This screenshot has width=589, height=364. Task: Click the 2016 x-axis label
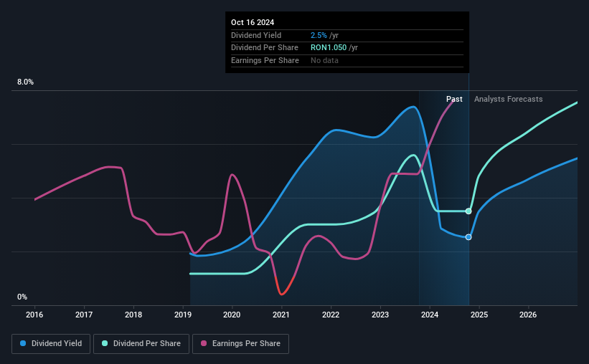coord(34,315)
